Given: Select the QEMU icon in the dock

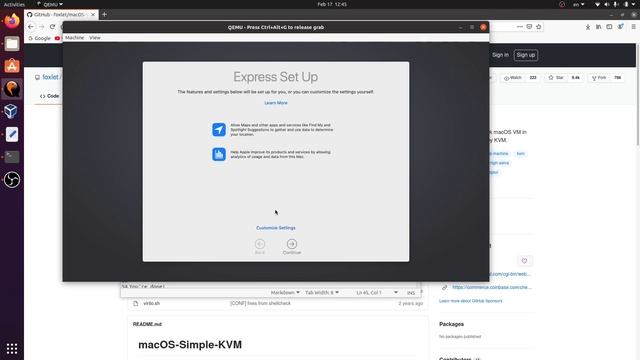Looking at the screenshot, I should [12, 89].
